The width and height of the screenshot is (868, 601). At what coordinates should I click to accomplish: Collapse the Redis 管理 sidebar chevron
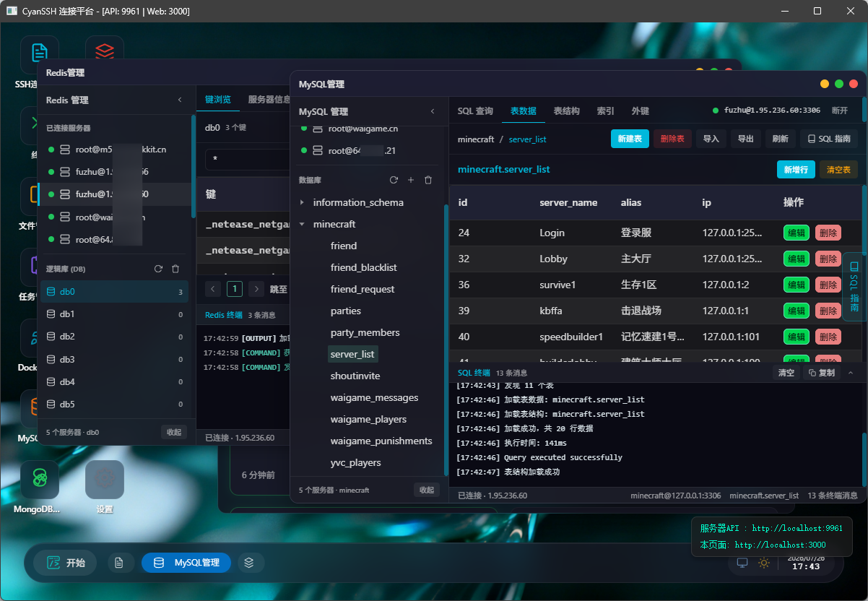180,100
